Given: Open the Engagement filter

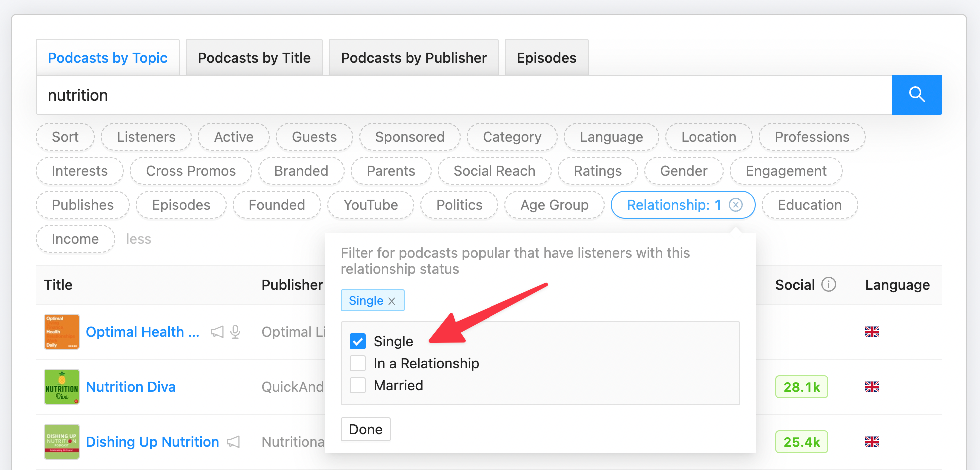Looking at the screenshot, I should tap(786, 171).
